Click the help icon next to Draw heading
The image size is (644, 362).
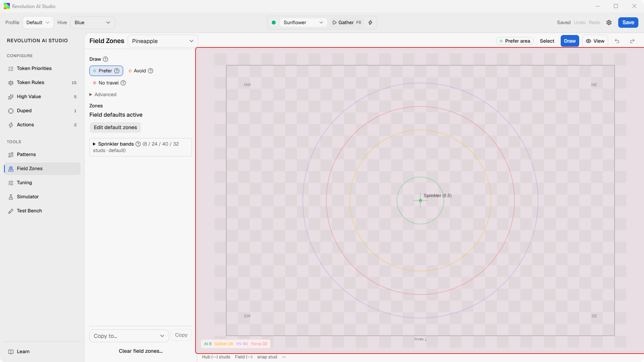pyautogui.click(x=105, y=59)
